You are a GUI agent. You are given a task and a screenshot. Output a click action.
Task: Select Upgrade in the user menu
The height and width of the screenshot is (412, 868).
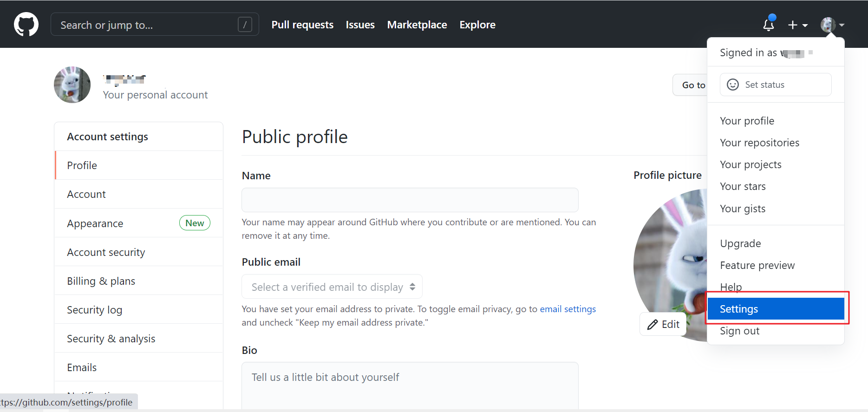point(776,243)
